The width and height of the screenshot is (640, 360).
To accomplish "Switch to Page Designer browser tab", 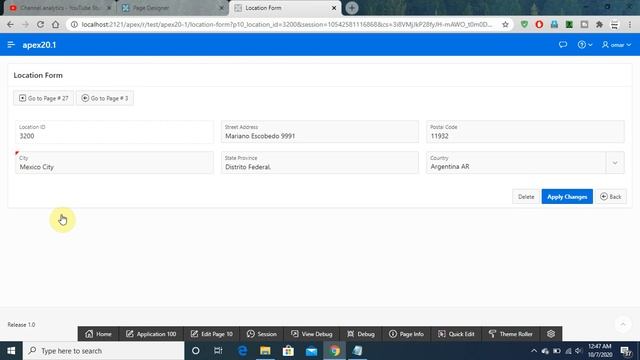I will coord(173,8).
